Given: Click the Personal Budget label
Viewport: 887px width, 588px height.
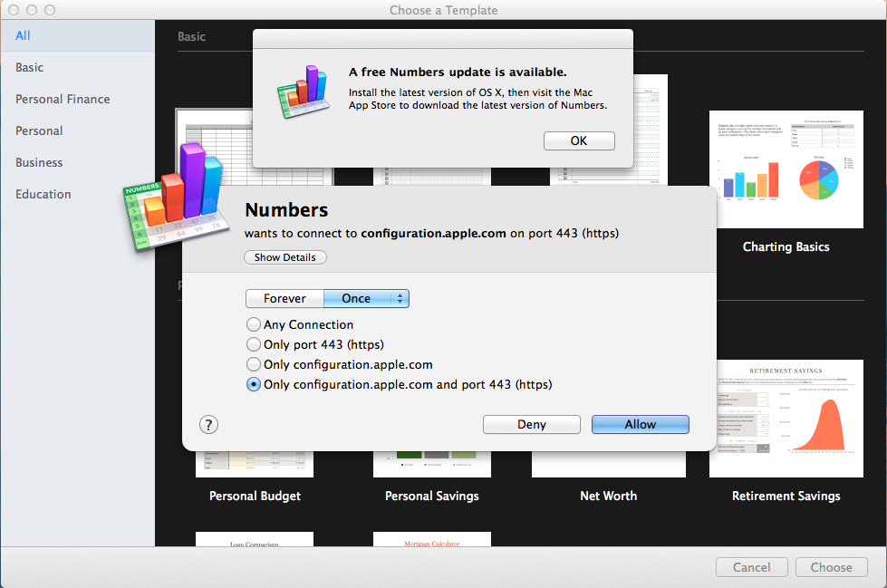Looking at the screenshot, I should click(x=255, y=496).
